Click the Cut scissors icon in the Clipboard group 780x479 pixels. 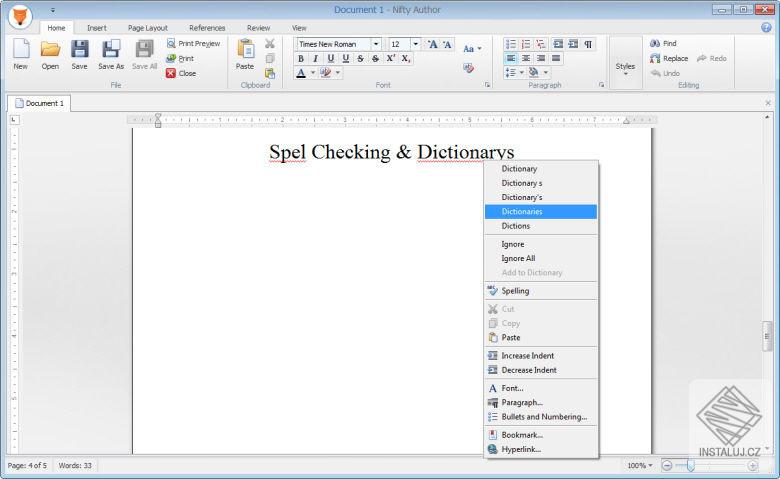click(x=270, y=44)
